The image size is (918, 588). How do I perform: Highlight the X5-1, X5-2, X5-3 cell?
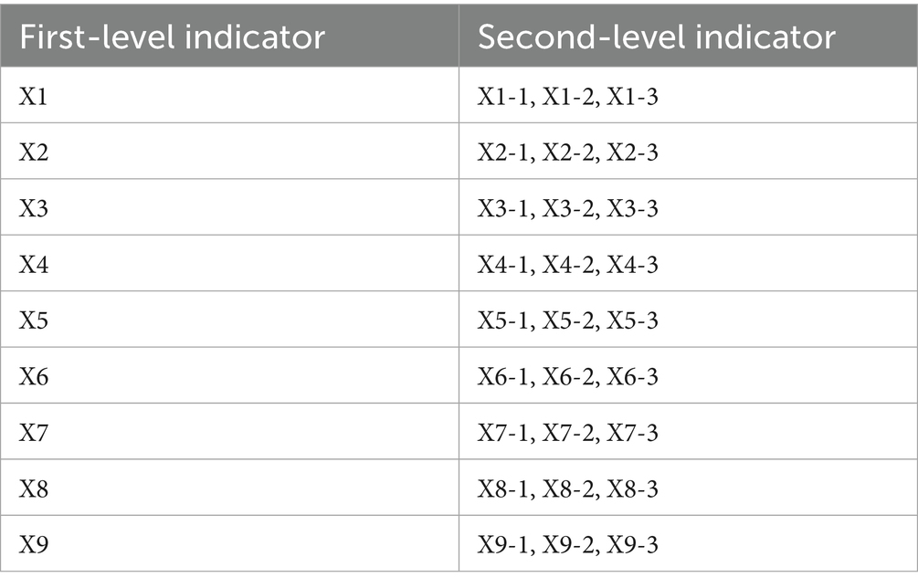(x=567, y=320)
